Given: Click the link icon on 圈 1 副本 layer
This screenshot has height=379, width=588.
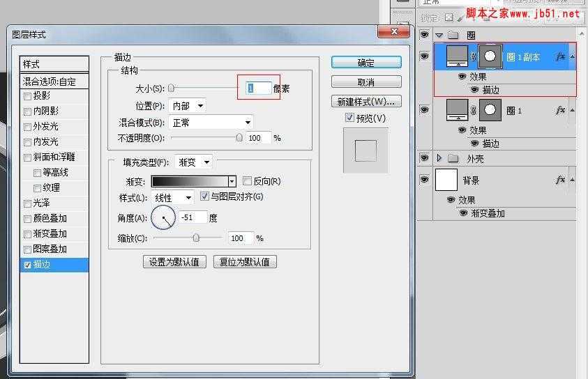Looking at the screenshot, I should click(x=473, y=56).
